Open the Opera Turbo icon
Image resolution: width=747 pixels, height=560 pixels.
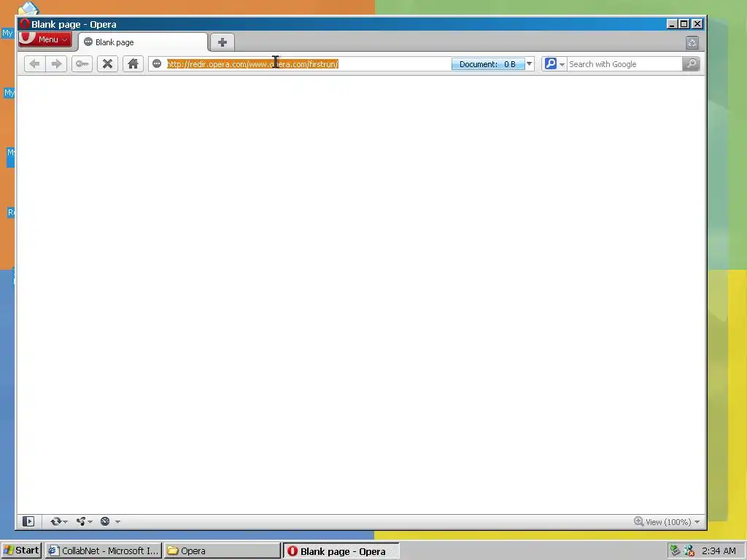tap(105, 521)
